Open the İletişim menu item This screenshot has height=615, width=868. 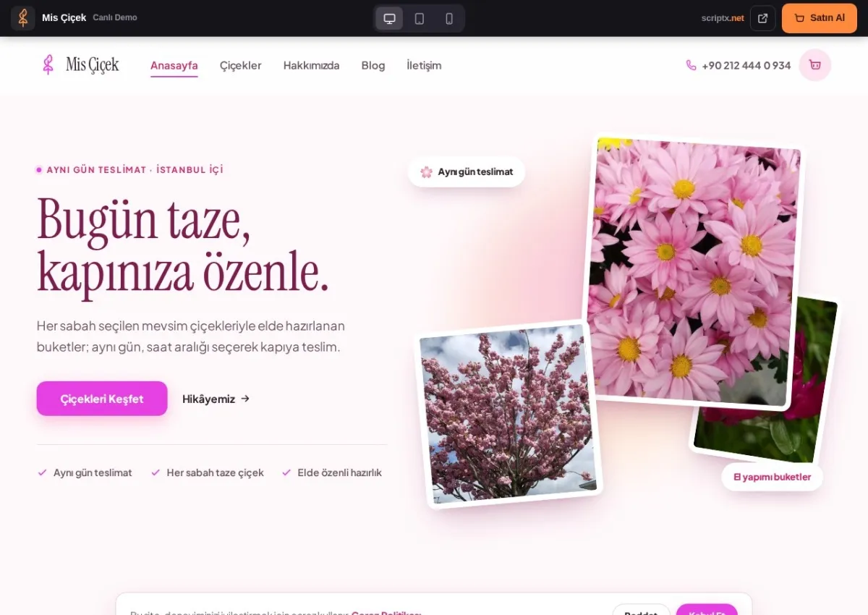click(424, 66)
